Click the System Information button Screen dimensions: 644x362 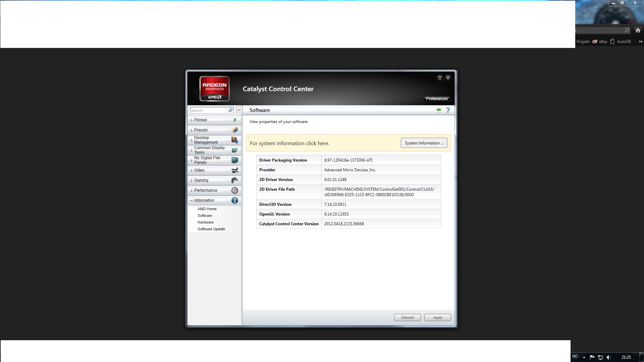(x=424, y=143)
